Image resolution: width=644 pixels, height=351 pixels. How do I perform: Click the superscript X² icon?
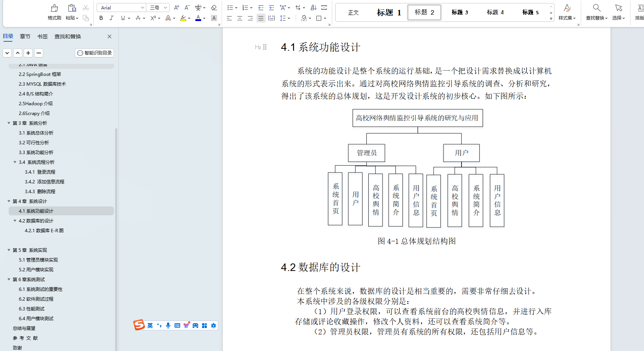153,18
